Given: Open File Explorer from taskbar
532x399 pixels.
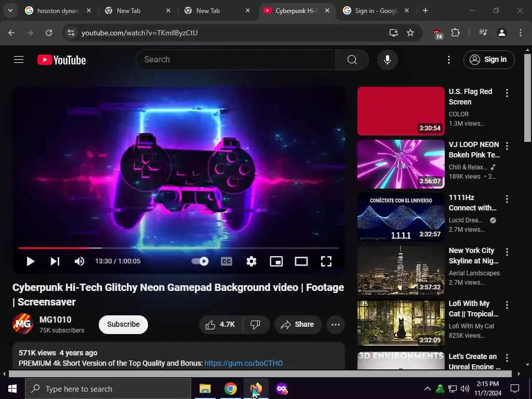Looking at the screenshot, I should [205, 389].
